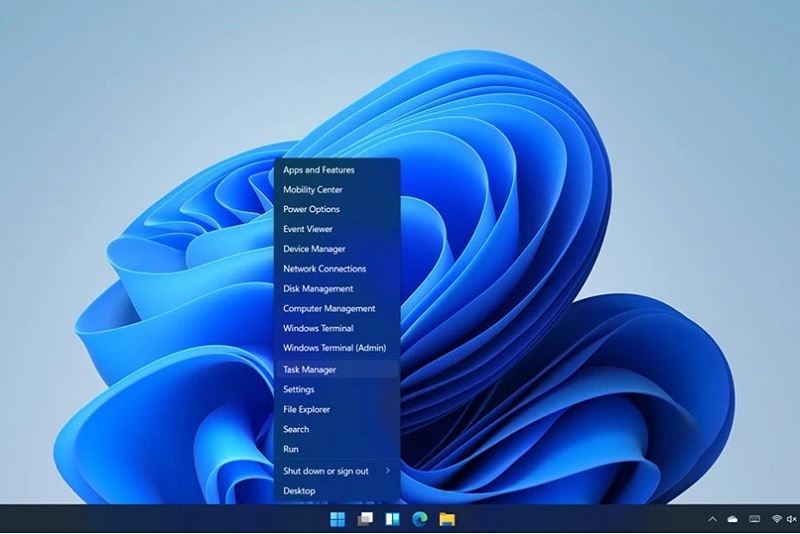Viewport: 800px width, 534px height.
Task: Show hidden tray icons chevron
Action: click(713, 519)
